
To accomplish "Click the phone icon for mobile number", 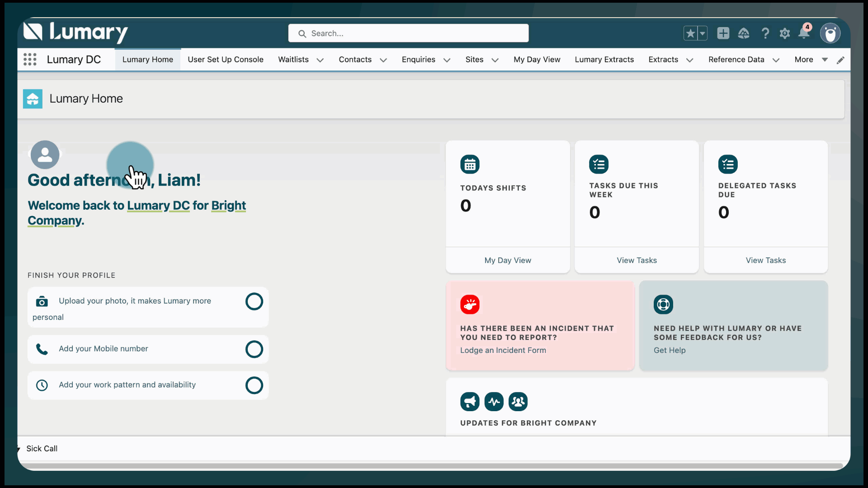I will click(42, 349).
